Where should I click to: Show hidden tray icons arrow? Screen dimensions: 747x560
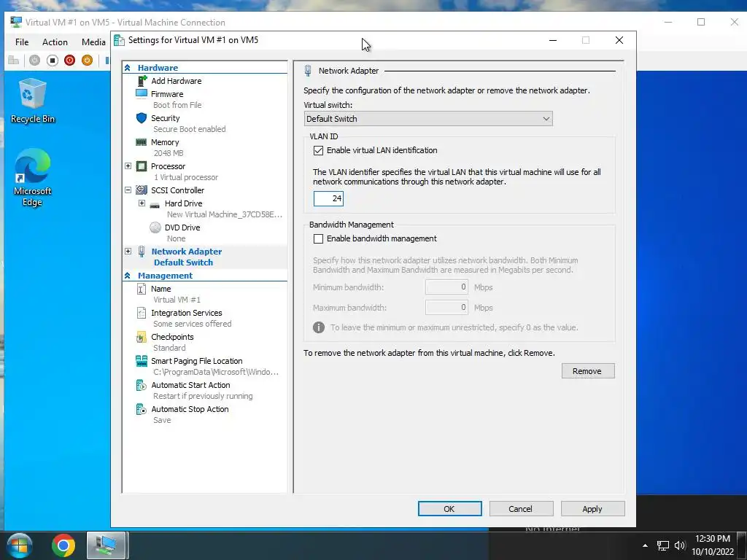click(x=645, y=545)
